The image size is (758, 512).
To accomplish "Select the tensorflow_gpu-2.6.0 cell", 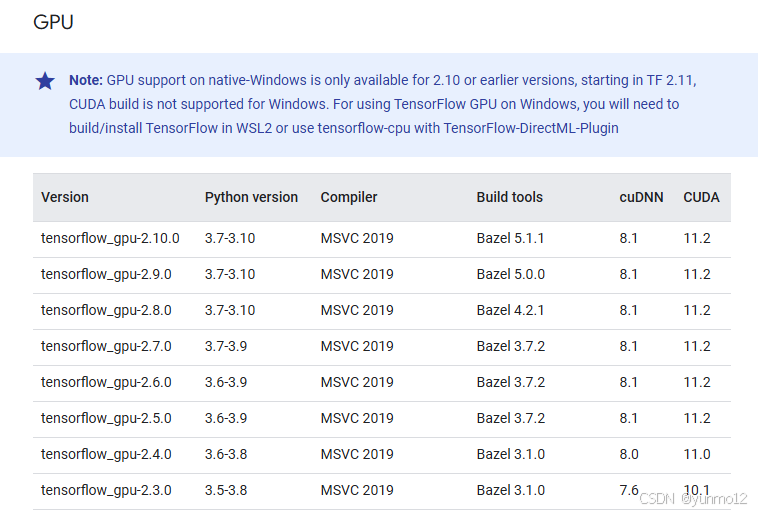I will click(x=106, y=382).
